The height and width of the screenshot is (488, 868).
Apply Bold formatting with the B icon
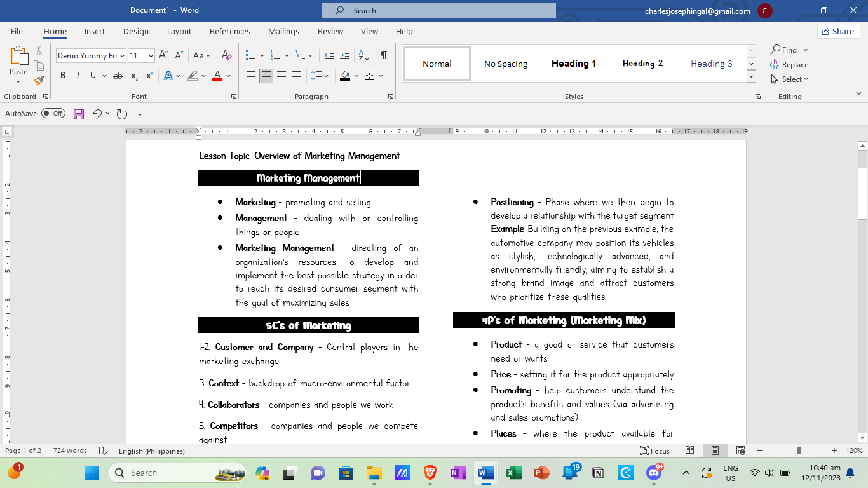pyautogui.click(x=63, y=76)
